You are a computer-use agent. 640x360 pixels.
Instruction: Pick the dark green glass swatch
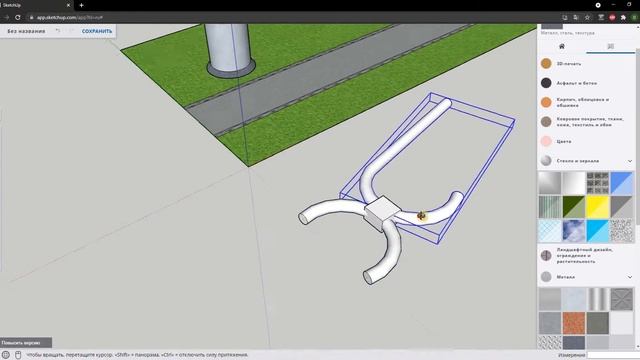coord(574,207)
